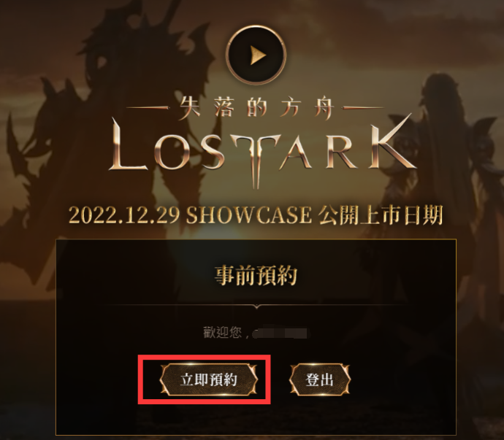Viewport: 504px width, 440px height.
Task: Click the LOST ARK golden logo
Action: click(x=261, y=149)
